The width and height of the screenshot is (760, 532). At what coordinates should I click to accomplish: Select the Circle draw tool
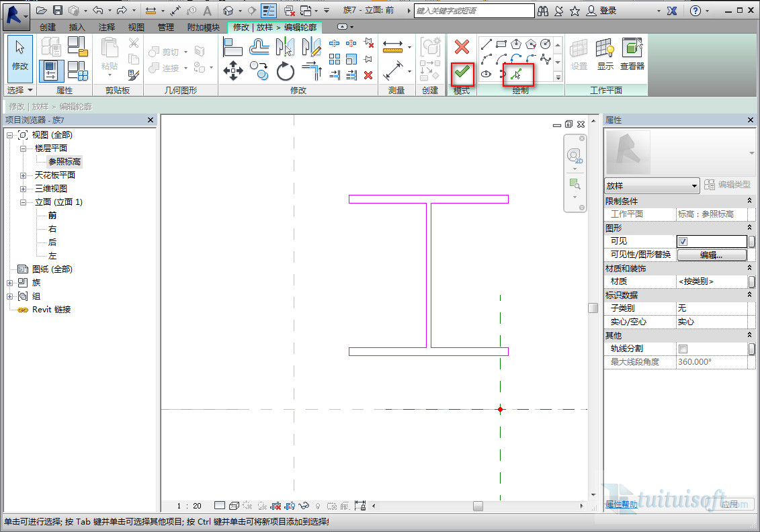coord(545,44)
